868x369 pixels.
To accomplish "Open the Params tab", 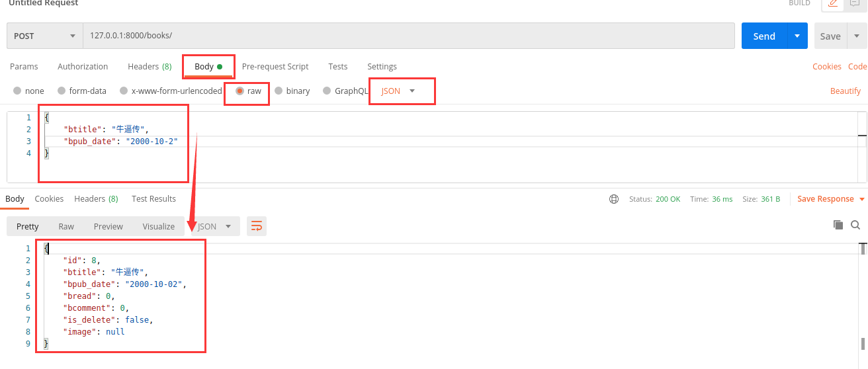I will pos(24,67).
